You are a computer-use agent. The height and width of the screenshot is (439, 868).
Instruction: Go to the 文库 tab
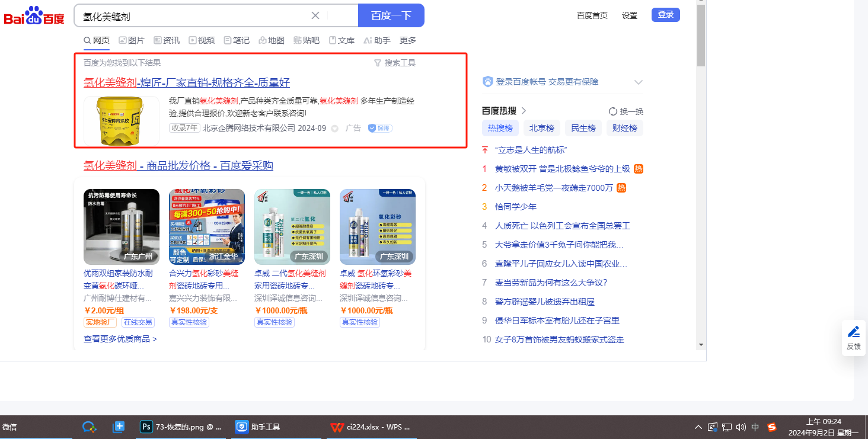point(342,40)
